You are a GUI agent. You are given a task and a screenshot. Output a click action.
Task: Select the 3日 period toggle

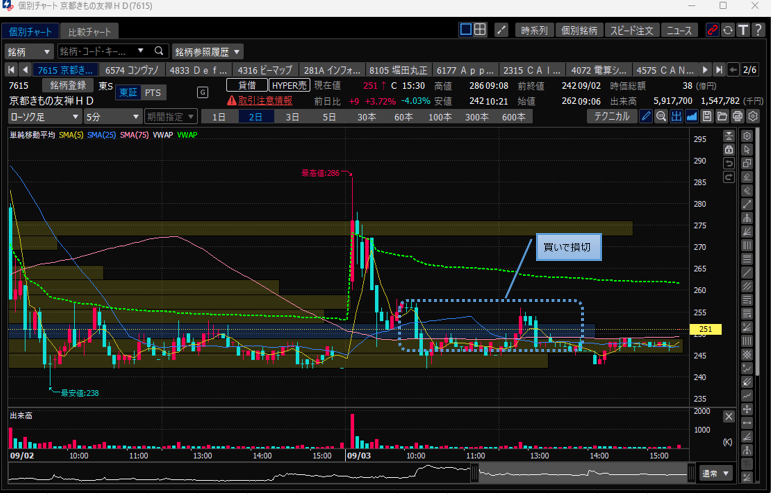(292, 117)
